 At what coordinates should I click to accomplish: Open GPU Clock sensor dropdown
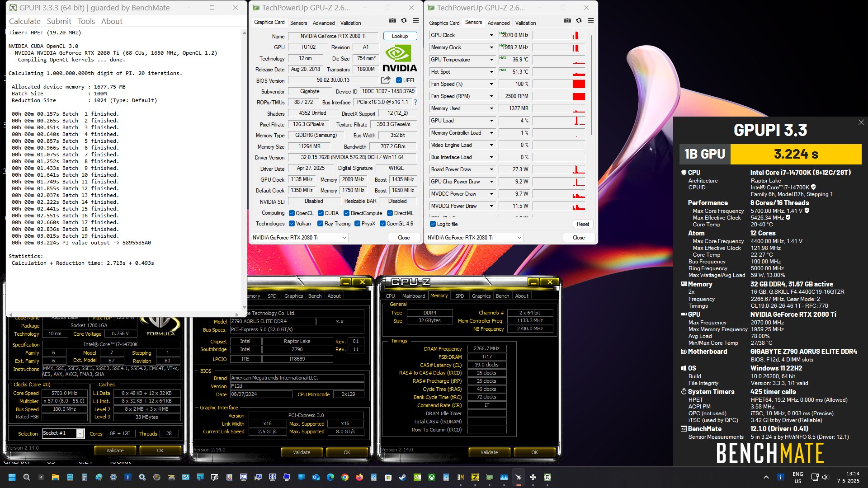point(491,35)
